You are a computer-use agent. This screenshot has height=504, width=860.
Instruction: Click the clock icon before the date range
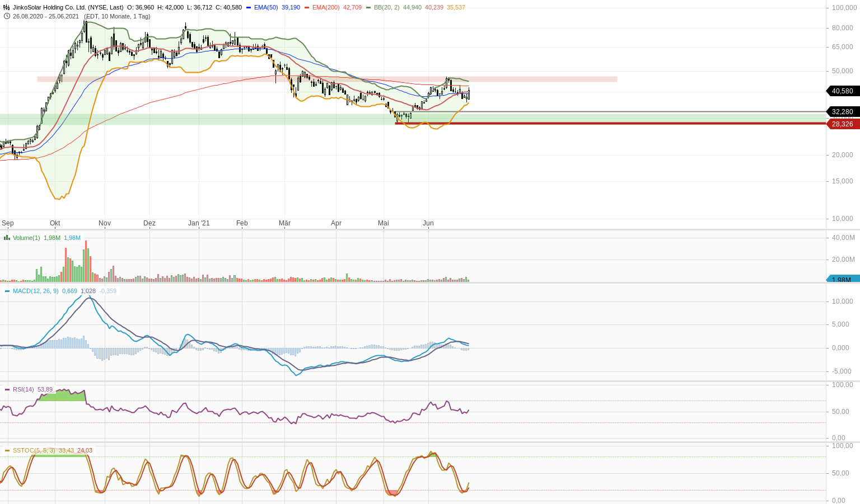click(7, 16)
